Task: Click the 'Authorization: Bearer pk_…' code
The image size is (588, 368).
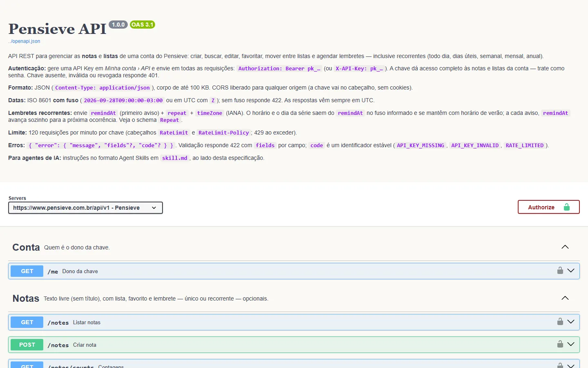Action: 279,68
